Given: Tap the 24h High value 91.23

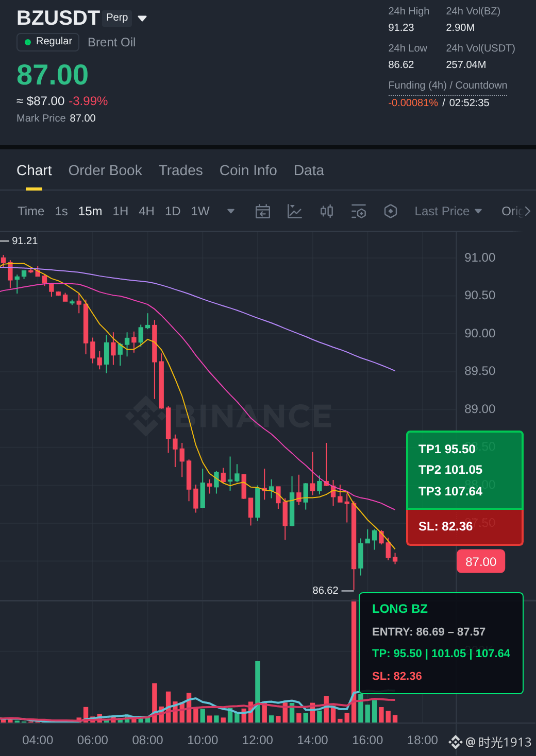Looking at the screenshot, I should click(401, 27).
